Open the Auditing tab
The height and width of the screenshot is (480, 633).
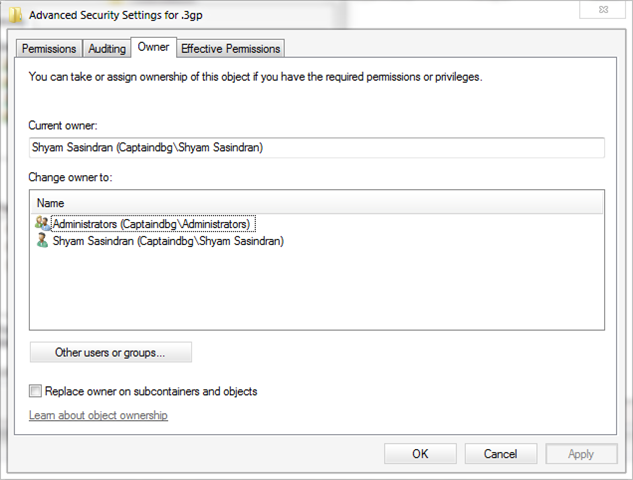pyautogui.click(x=107, y=48)
